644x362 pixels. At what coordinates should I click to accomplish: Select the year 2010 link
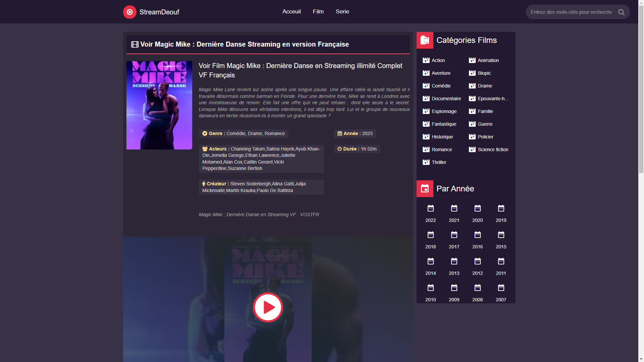(431, 300)
